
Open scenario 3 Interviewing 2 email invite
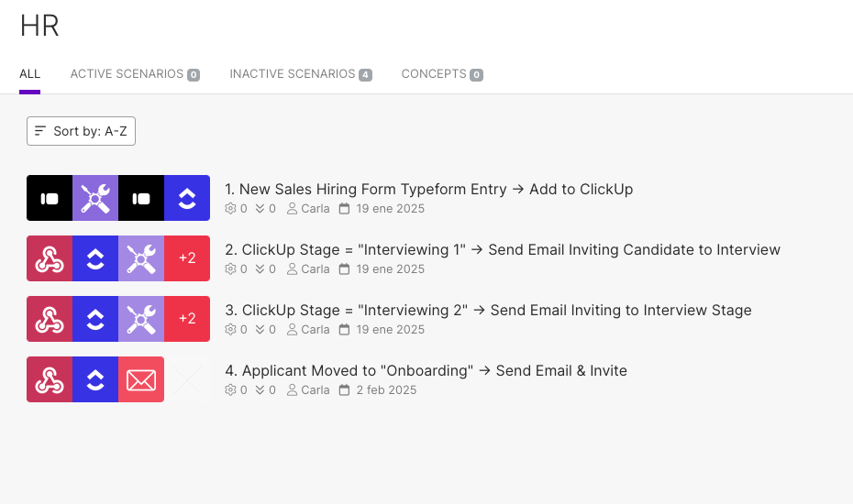point(489,310)
